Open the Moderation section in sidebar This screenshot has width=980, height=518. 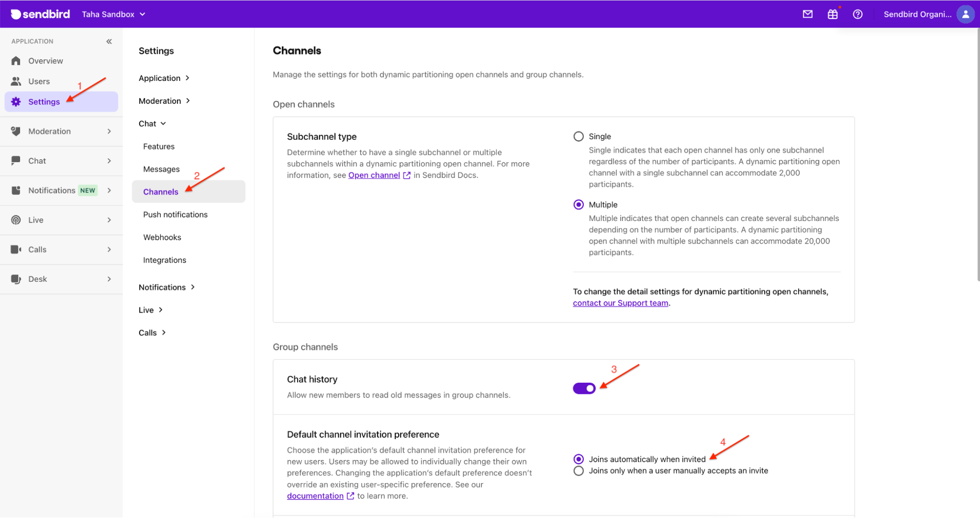tap(49, 131)
